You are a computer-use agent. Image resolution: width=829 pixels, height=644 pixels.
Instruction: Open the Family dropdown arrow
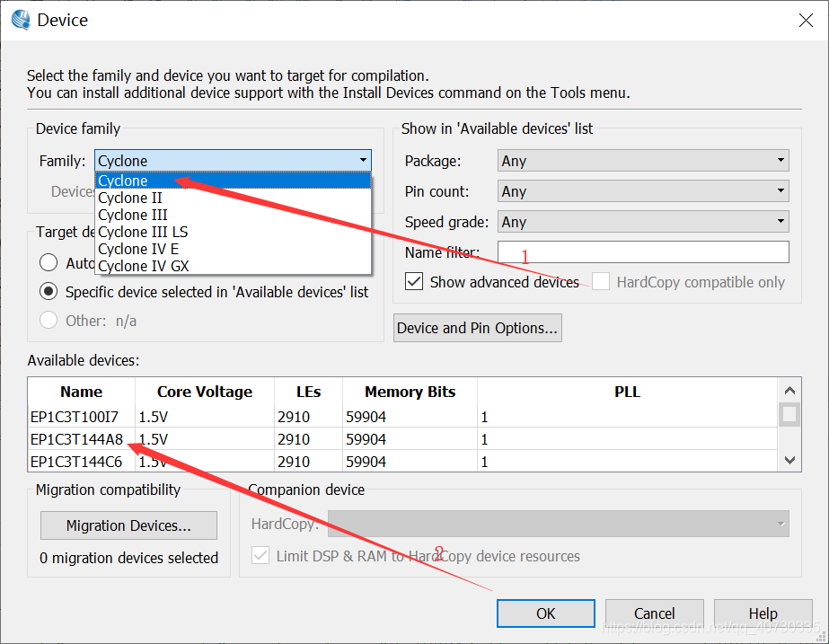[x=363, y=160]
